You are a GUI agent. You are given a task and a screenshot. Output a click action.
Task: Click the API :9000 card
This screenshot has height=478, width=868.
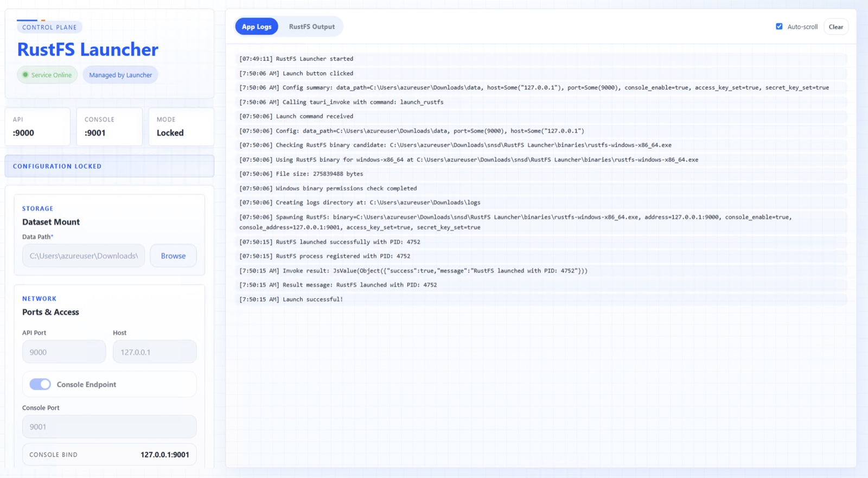pyautogui.click(x=37, y=126)
